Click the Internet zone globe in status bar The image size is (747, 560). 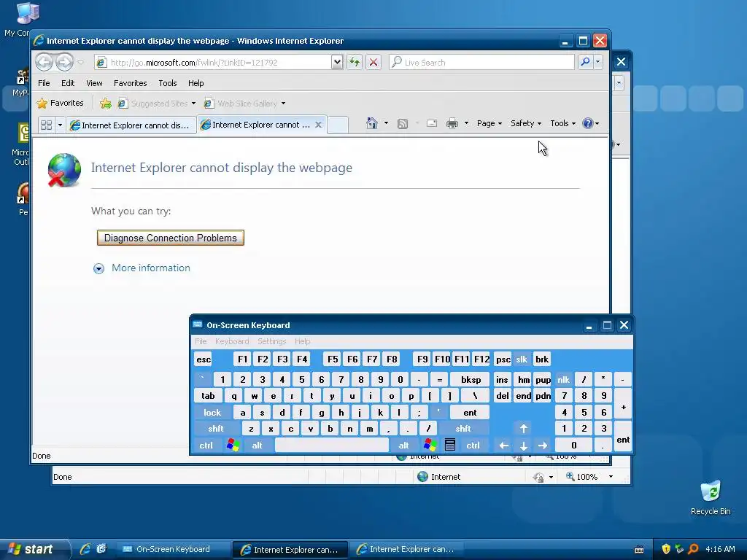(x=422, y=477)
